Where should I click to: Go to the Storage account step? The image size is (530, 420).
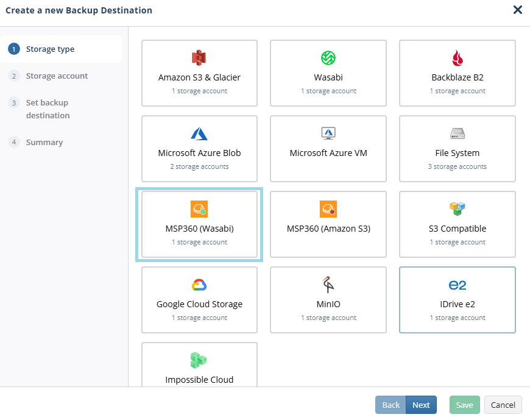(57, 76)
